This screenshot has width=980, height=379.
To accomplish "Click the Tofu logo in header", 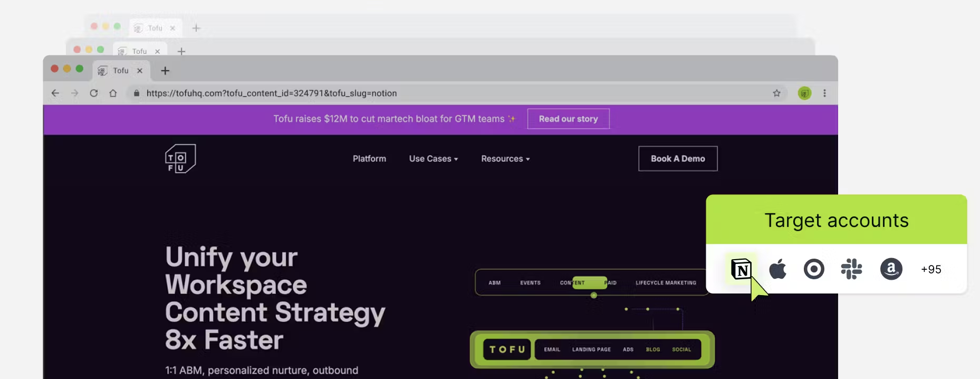I will tap(180, 158).
